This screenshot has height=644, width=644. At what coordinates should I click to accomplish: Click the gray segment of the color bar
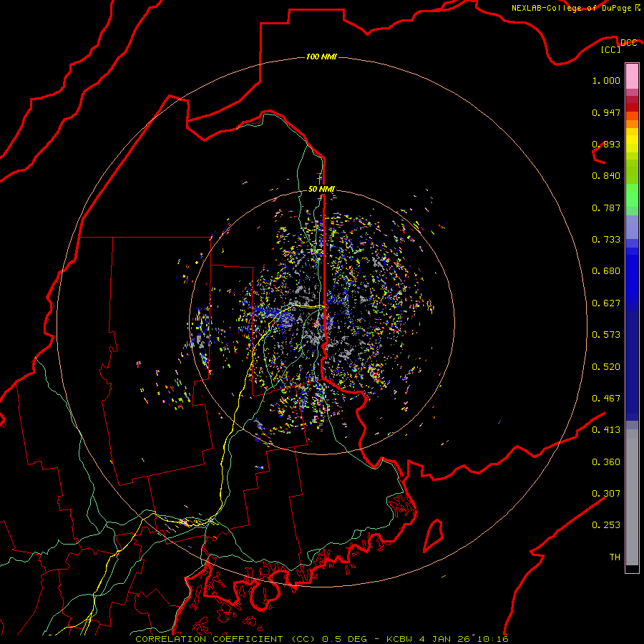[632, 497]
